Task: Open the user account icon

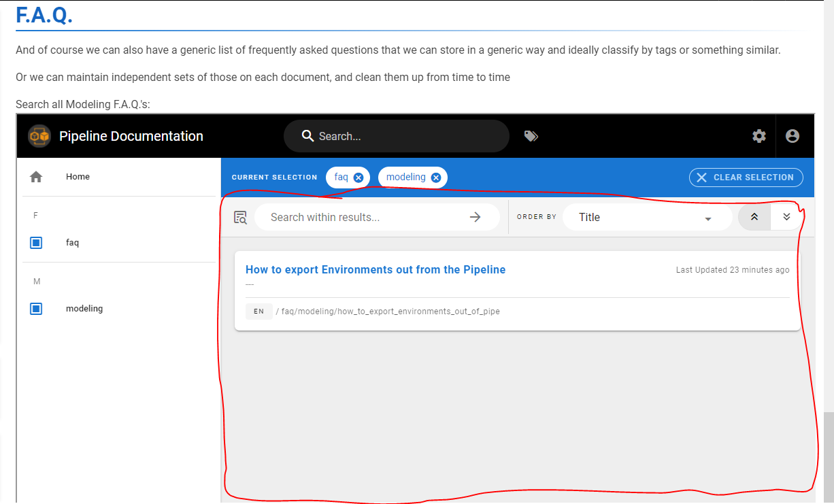Action: coord(793,136)
